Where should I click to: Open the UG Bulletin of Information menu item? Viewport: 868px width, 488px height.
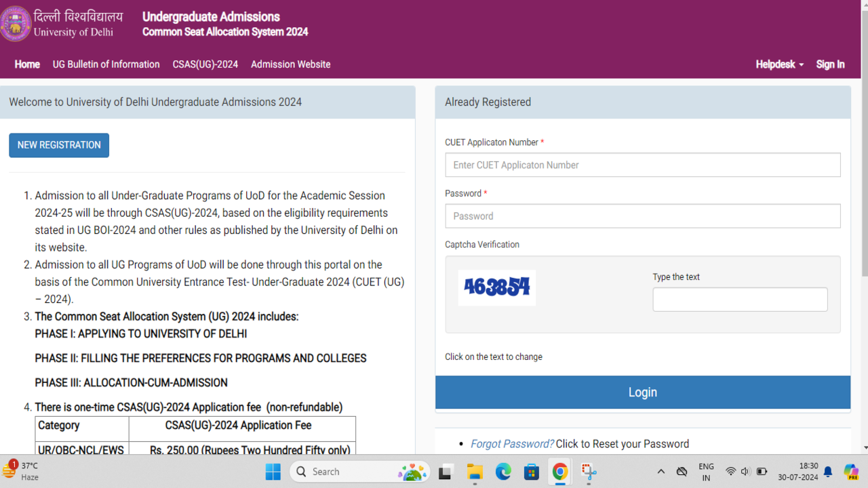(x=106, y=64)
